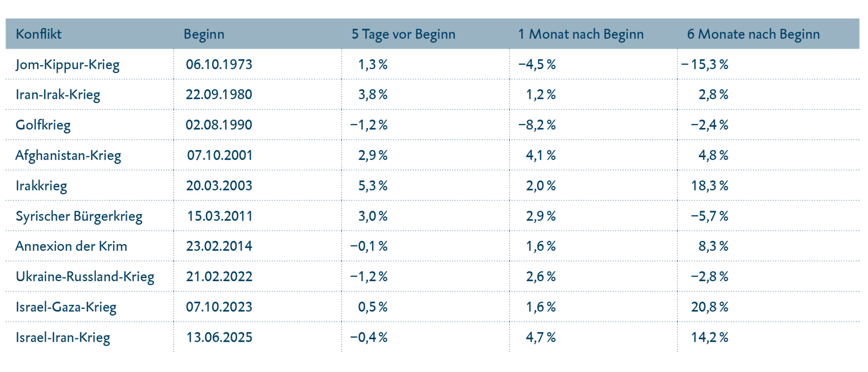This screenshot has height=372, width=868.
Task: Click the Beginn column header
Action: (204, 34)
